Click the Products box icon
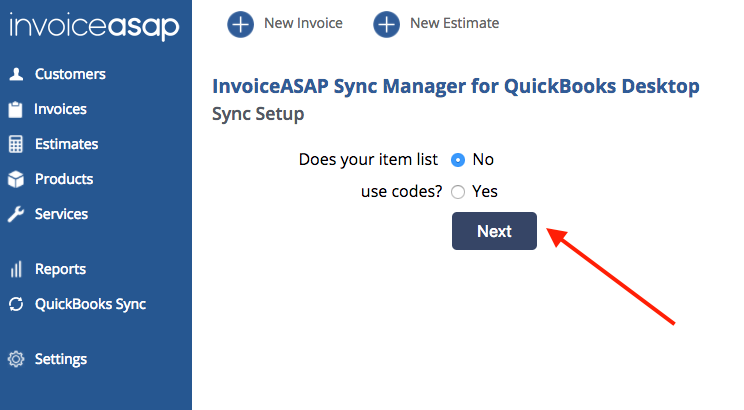Image resolution: width=744 pixels, height=410 pixels. pyautogui.click(x=16, y=180)
